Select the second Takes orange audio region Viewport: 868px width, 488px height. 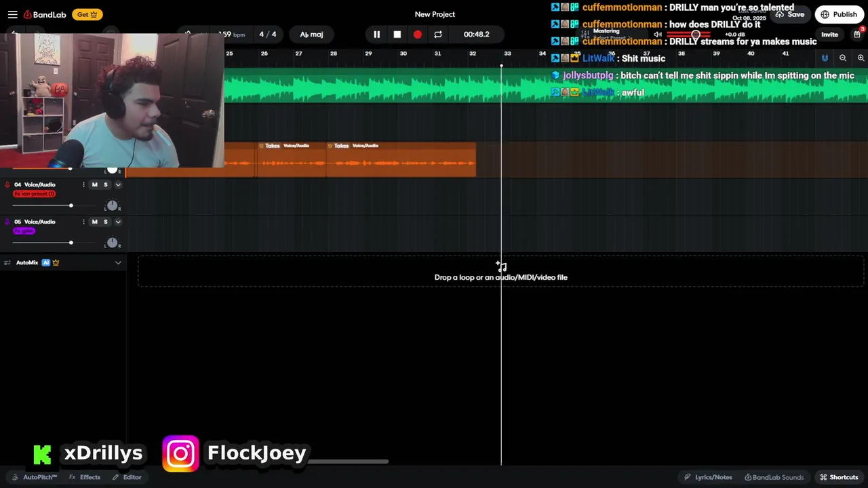(401, 159)
